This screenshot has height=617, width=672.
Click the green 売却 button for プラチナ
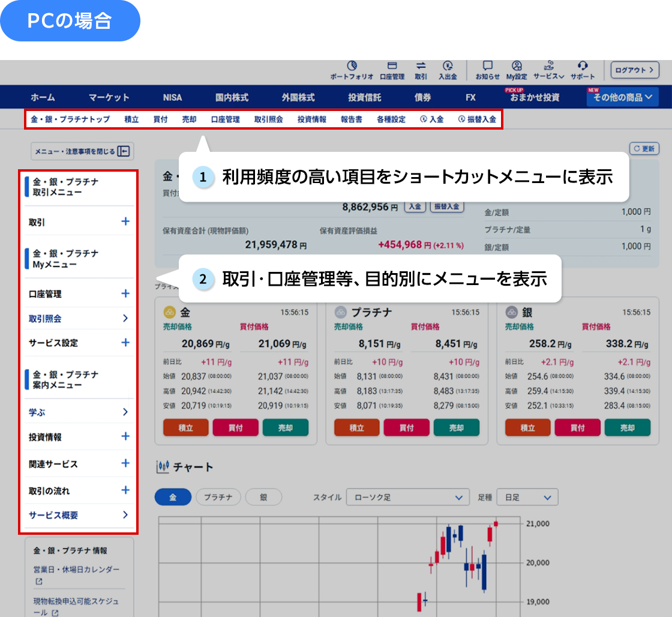click(x=457, y=427)
